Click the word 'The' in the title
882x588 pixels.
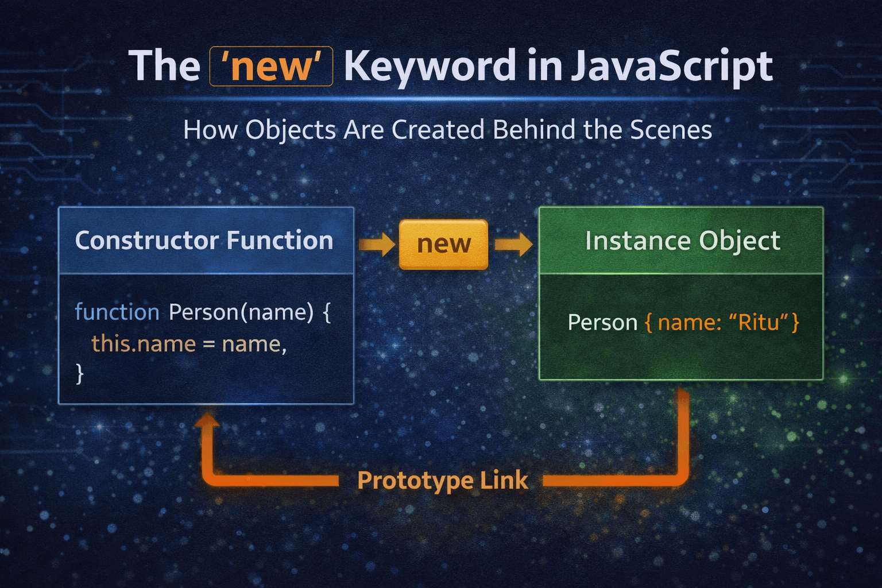(164, 67)
